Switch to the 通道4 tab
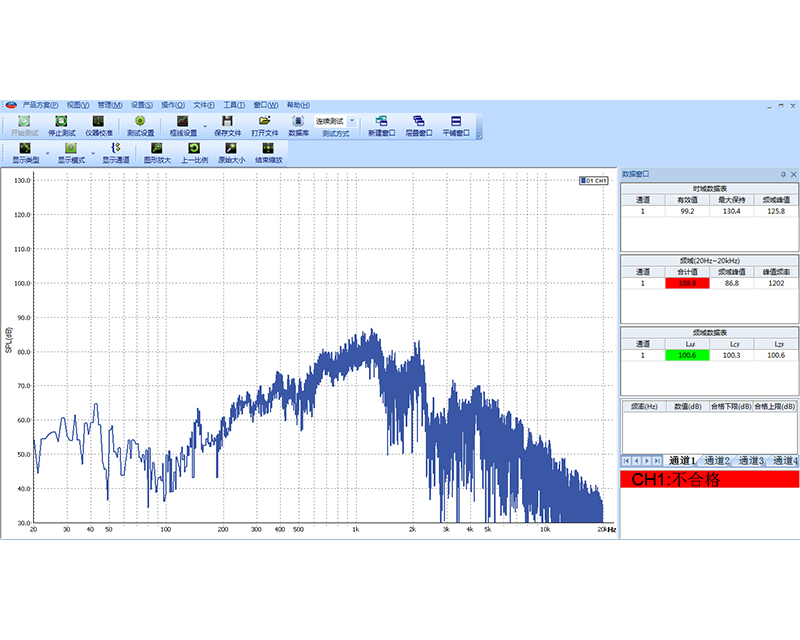This screenshot has width=800, height=640. coord(785,461)
